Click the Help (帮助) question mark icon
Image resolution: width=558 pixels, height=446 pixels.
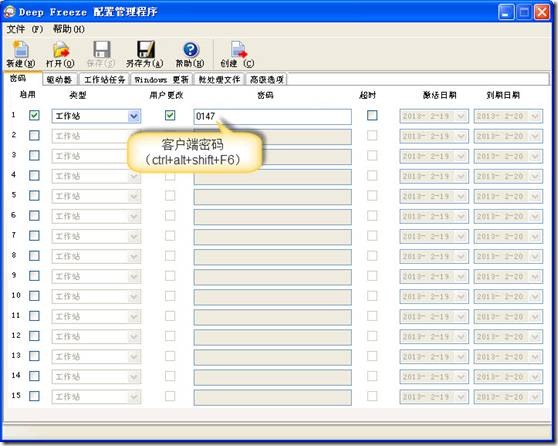(x=191, y=49)
